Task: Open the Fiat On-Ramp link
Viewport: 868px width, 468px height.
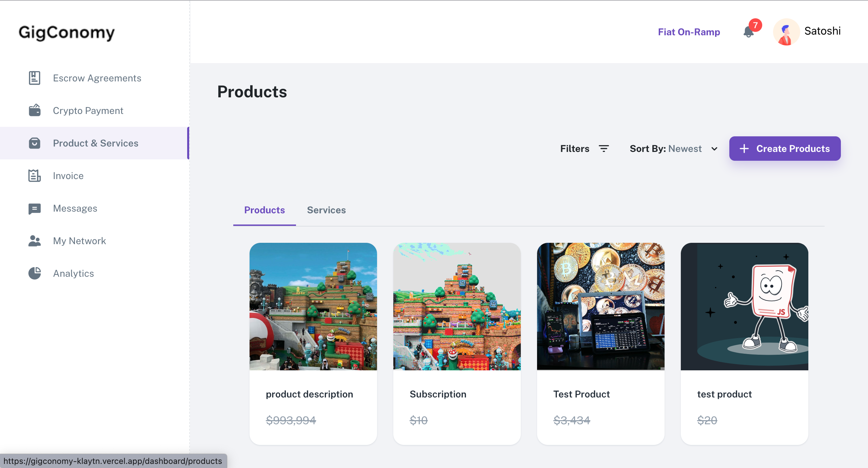Action: tap(689, 32)
